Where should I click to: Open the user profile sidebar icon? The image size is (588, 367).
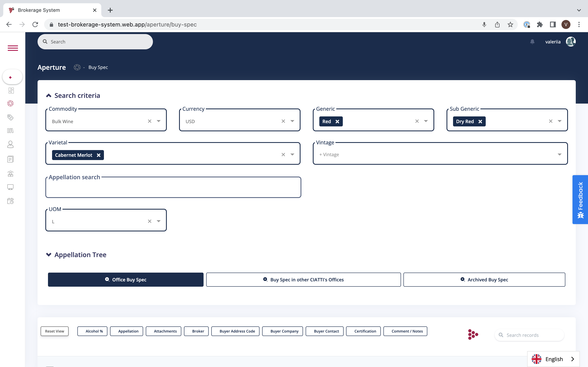click(x=10, y=144)
